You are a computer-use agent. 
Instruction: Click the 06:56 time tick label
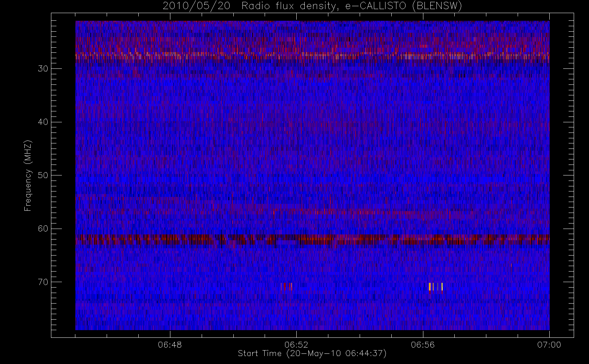coord(423,345)
